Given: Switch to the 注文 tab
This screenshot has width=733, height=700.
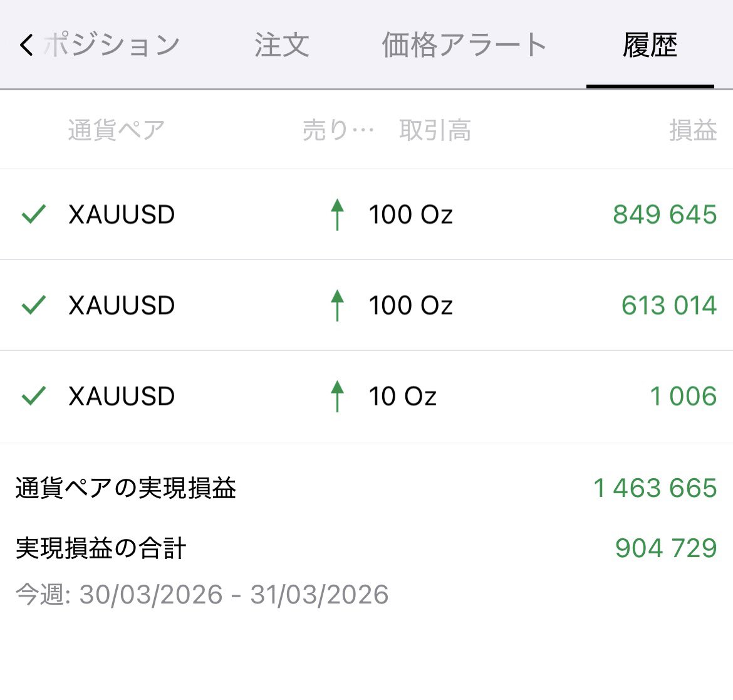Looking at the screenshot, I should pyautogui.click(x=281, y=45).
